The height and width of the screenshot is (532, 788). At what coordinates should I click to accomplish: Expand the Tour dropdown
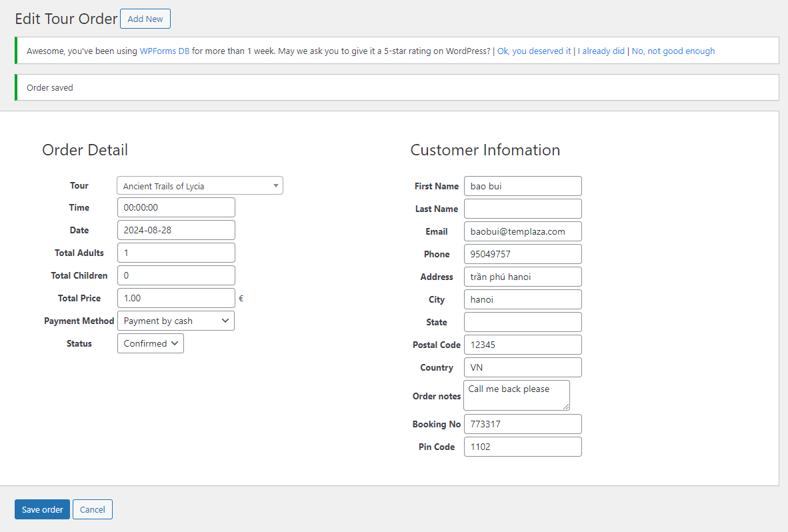(199, 186)
